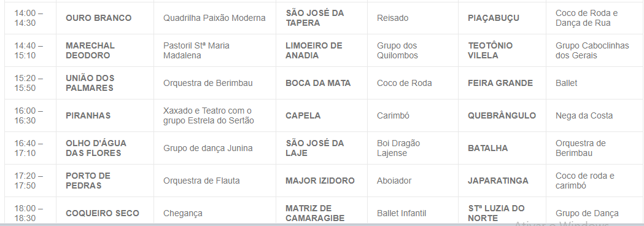Click OLHO D'ÁGUA DAS FLORES cell
Screen dimensions: 644x226
(96, 148)
